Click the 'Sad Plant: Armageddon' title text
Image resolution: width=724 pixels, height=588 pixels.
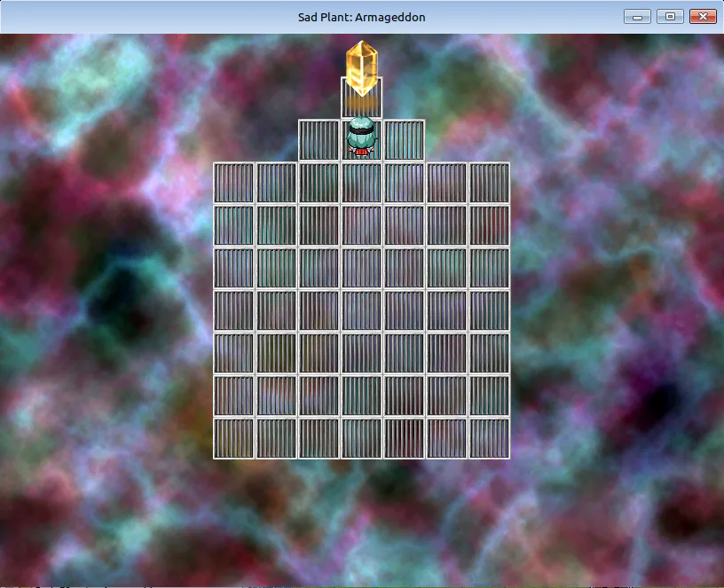(x=361, y=17)
